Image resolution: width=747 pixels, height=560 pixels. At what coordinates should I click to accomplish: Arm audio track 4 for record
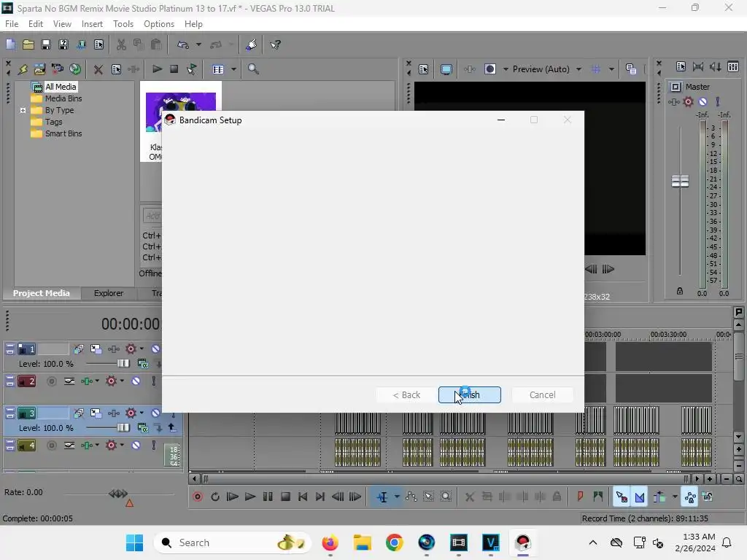(x=52, y=446)
